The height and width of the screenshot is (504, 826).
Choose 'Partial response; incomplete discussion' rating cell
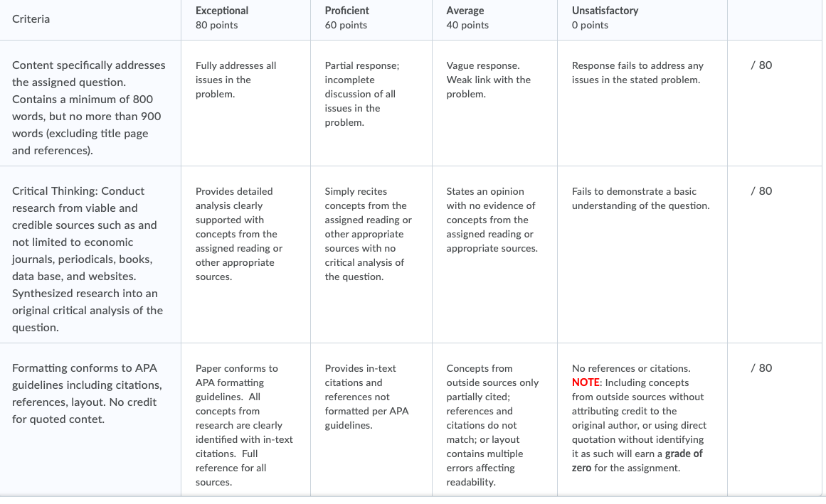pyautogui.click(x=371, y=103)
